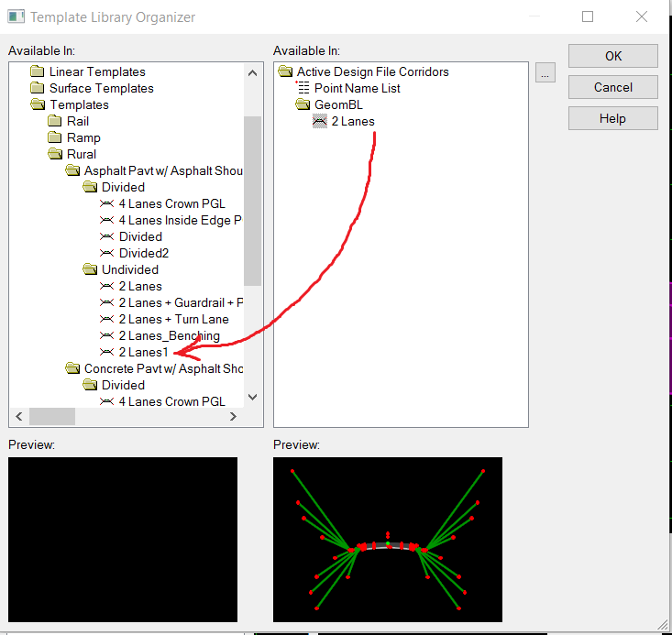Viewport: 672px width, 635px height.
Task: Click the horizontal scroll left arrow
Action: tap(19, 416)
